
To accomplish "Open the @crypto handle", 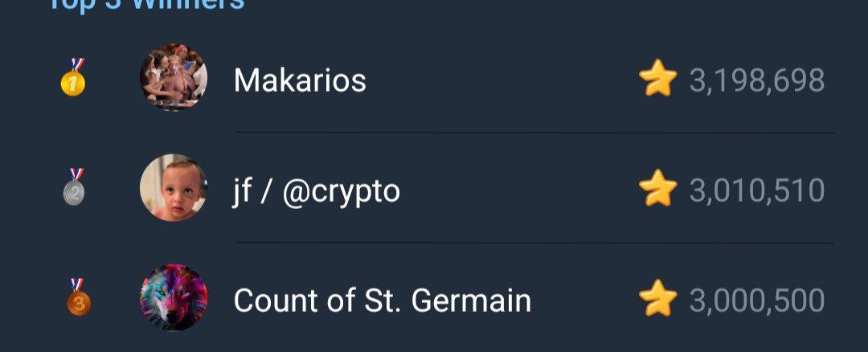I will (341, 191).
